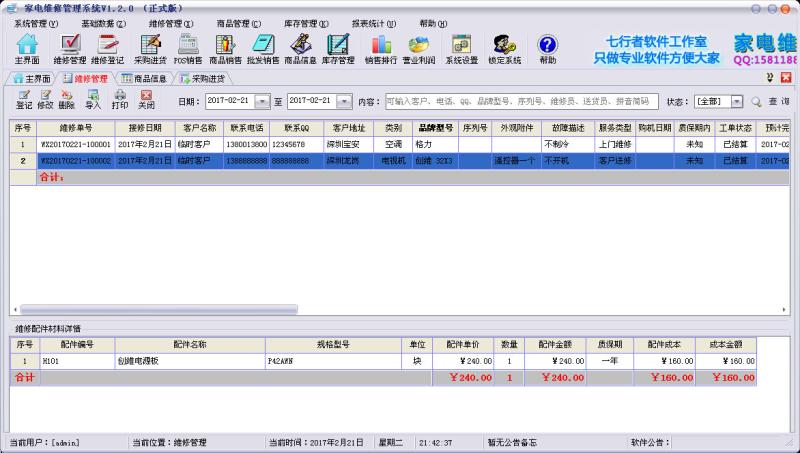The image size is (800, 453).
Task: Click the start date field 2017-02-21
Action: (x=231, y=101)
